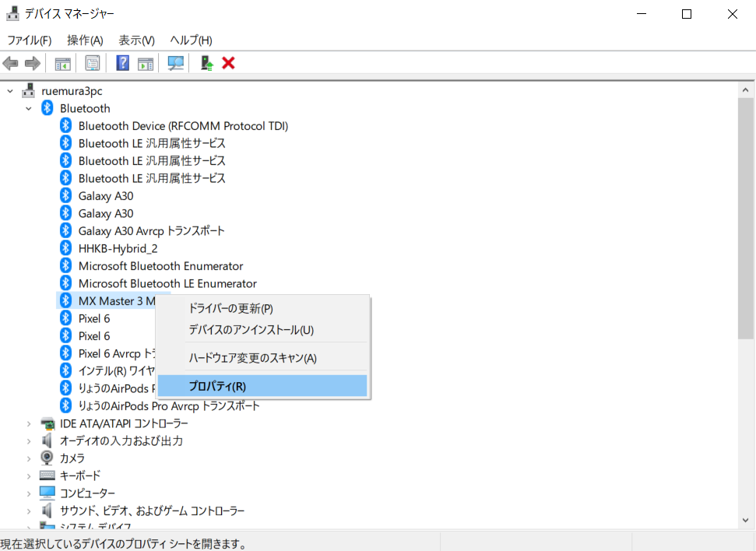Choose デバイスのアンインストール(U) from context menu

[262, 330]
